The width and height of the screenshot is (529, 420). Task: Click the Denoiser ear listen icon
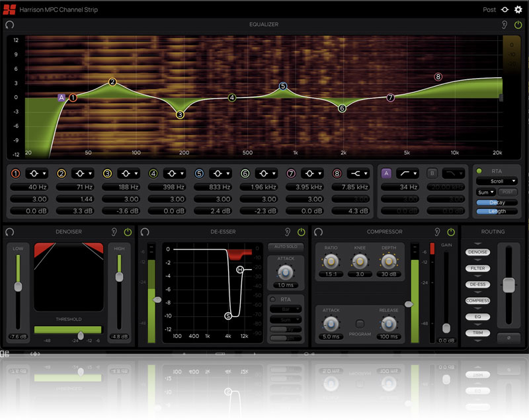(114, 232)
